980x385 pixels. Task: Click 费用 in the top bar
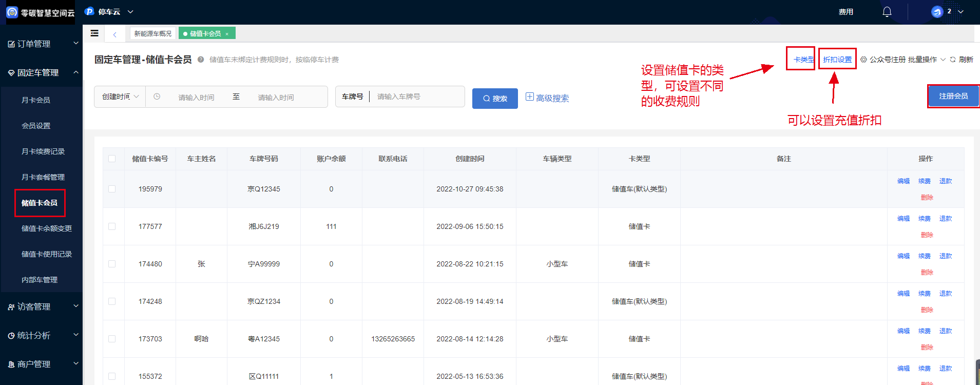point(846,12)
